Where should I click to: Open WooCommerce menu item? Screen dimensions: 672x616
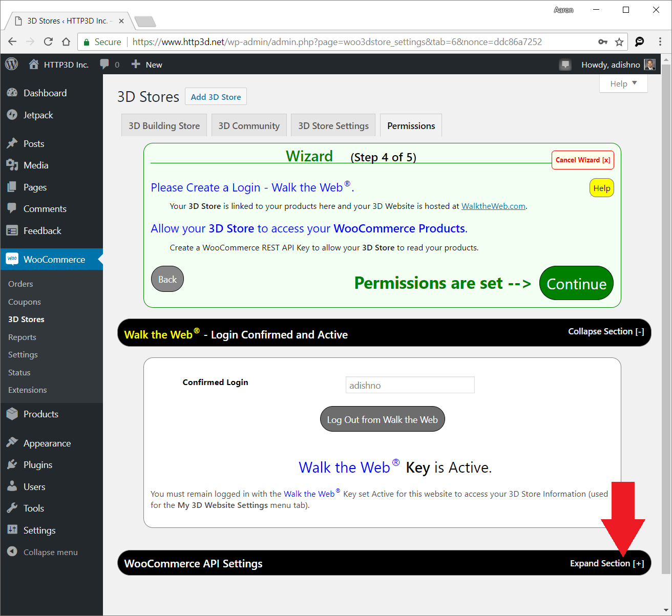point(51,259)
